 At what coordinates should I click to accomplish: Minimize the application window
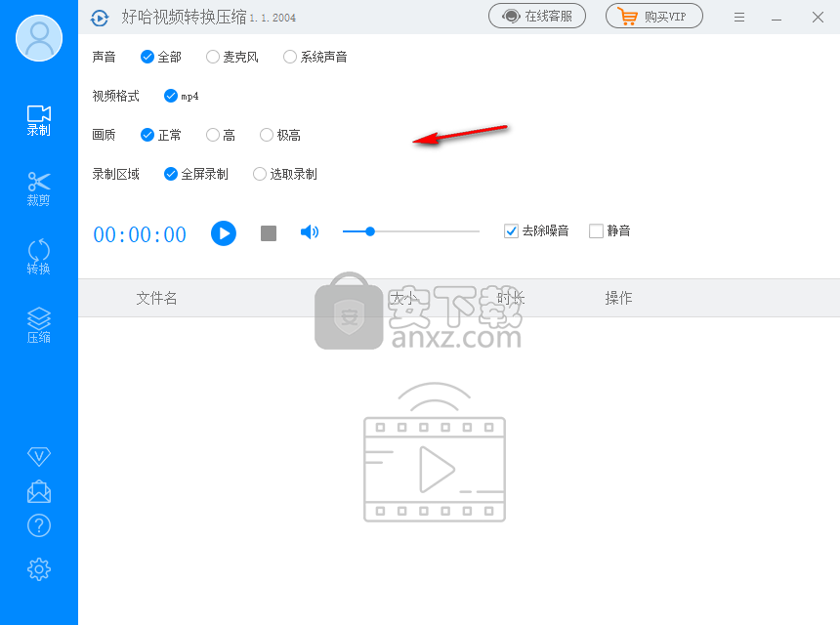click(777, 19)
